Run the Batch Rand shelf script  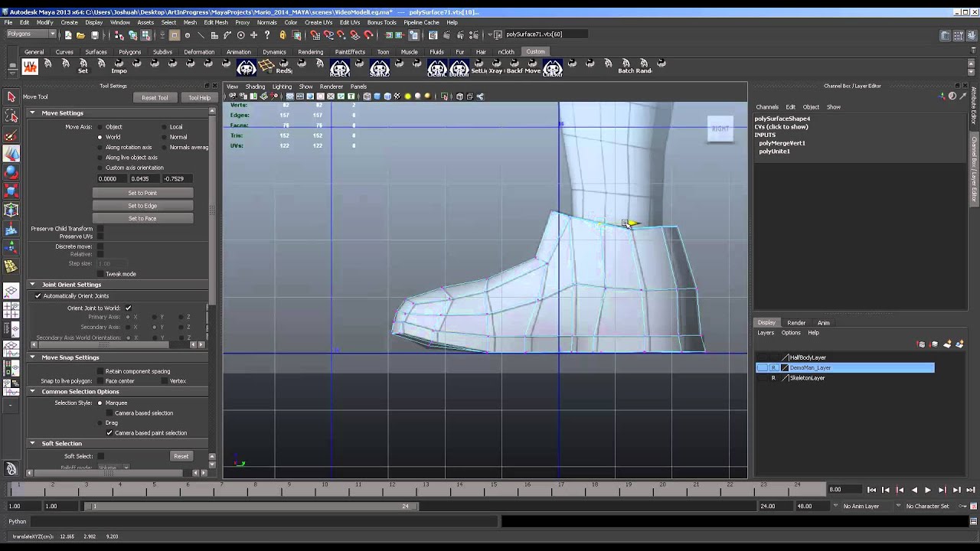635,67
